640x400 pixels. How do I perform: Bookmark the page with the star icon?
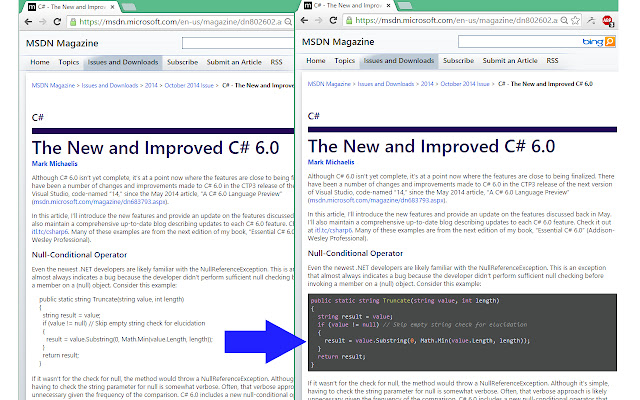pyautogui.click(x=576, y=20)
